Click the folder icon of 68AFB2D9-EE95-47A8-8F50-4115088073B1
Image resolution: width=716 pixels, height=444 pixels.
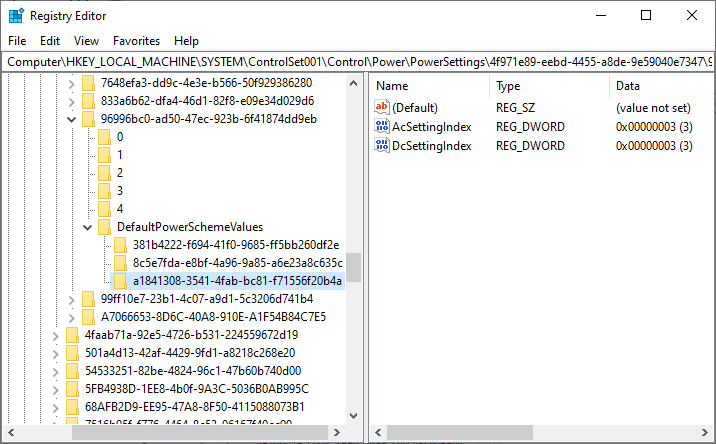click(72, 407)
